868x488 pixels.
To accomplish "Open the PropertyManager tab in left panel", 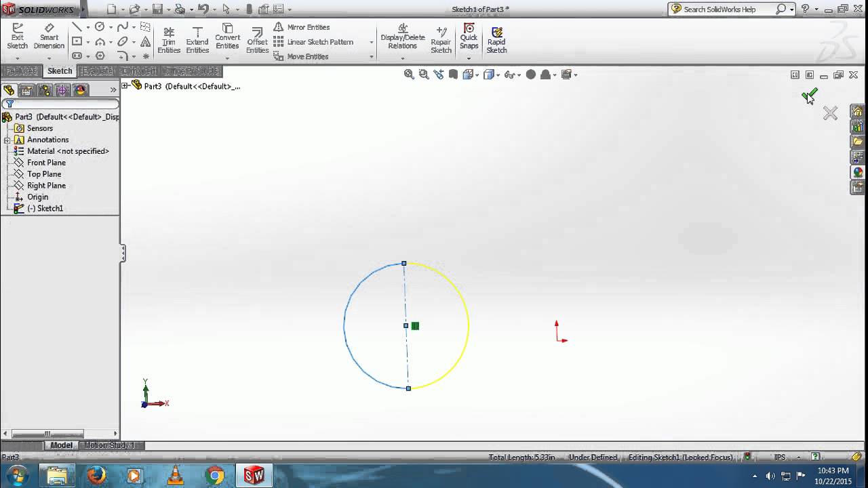I will (x=26, y=90).
